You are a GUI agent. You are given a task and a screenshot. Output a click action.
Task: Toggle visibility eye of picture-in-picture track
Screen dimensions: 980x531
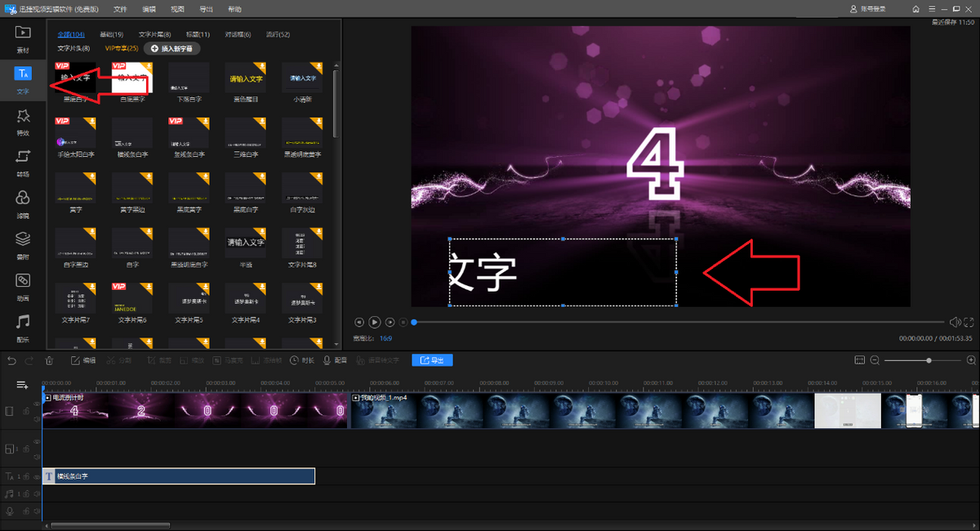click(36, 441)
